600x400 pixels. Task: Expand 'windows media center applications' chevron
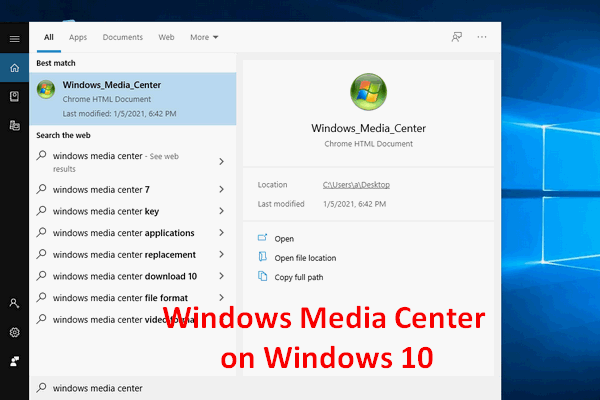(x=221, y=233)
